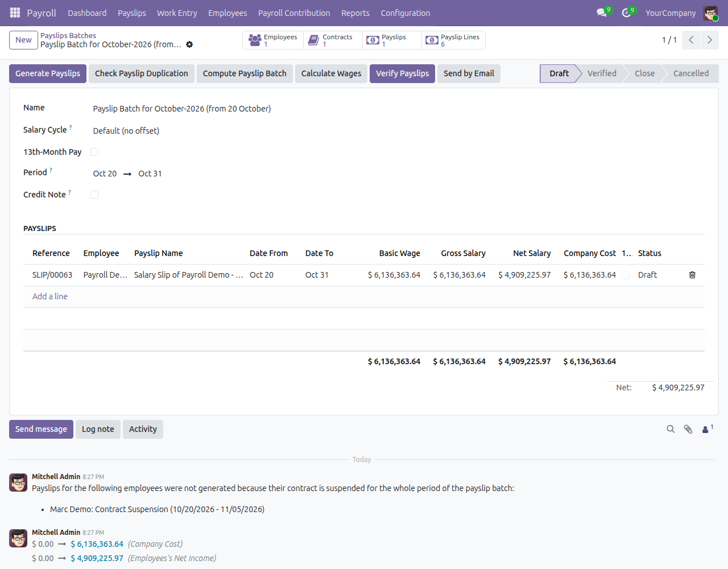Open attachments paperclip icon in chatter
Image resolution: width=728 pixels, height=569 pixels.
click(688, 429)
